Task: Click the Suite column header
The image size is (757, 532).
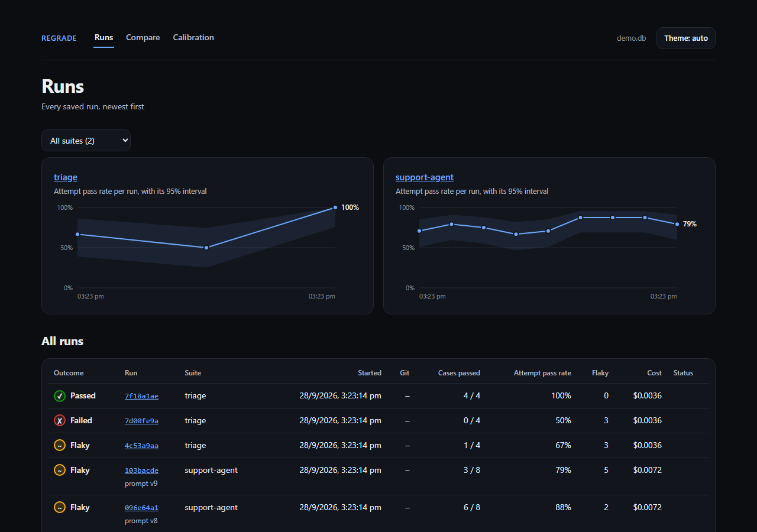Action: (x=193, y=373)
